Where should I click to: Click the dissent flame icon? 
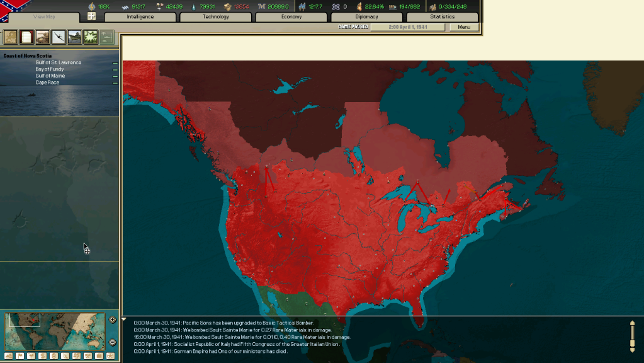point(359,6)
